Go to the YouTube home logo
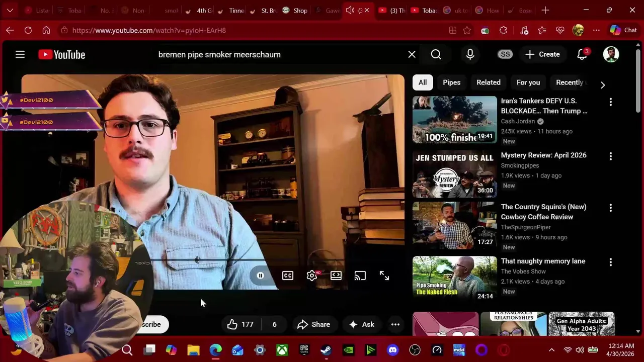The height and width of the screenshot is (362, 644). click(x=61, y=54)
